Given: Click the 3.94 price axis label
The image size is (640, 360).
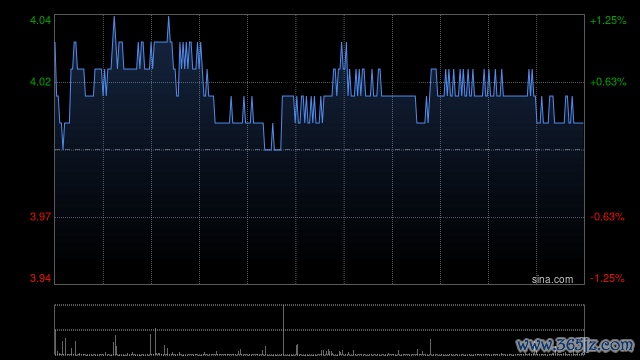Looking at the screenshot, I should click(x=40, y=278).
